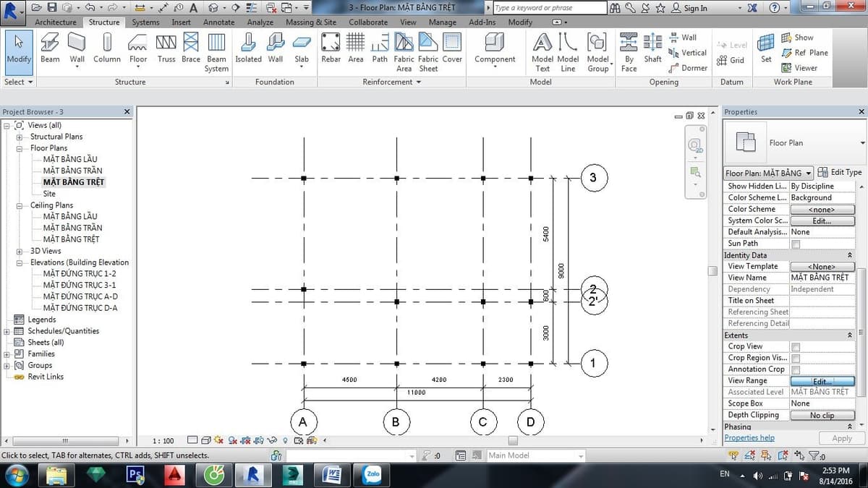Select Isolated foundation tool
The width and height of the screenshot is (868, 488).
tap(248, 48)
